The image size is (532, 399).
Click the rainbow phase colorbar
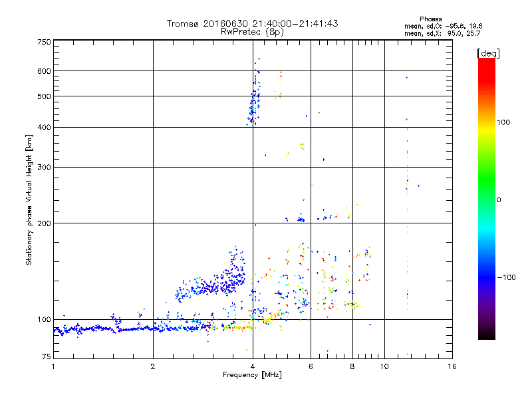point(487,198)
